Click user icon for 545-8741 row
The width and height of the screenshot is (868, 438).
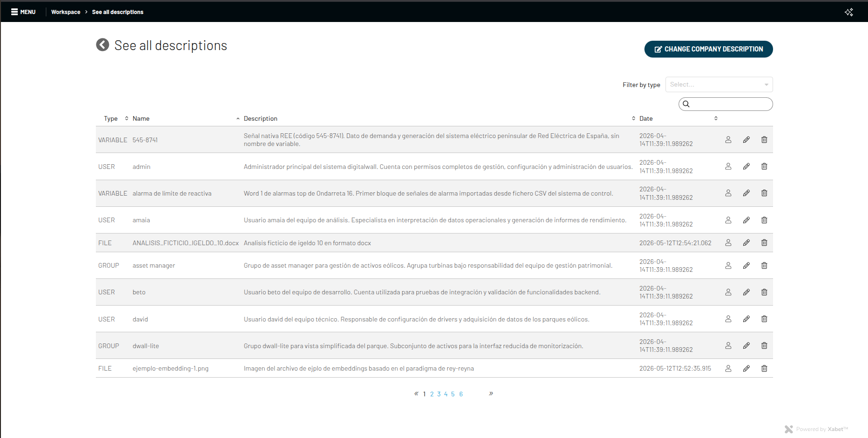pyautogui.click(x=728, y=139)
